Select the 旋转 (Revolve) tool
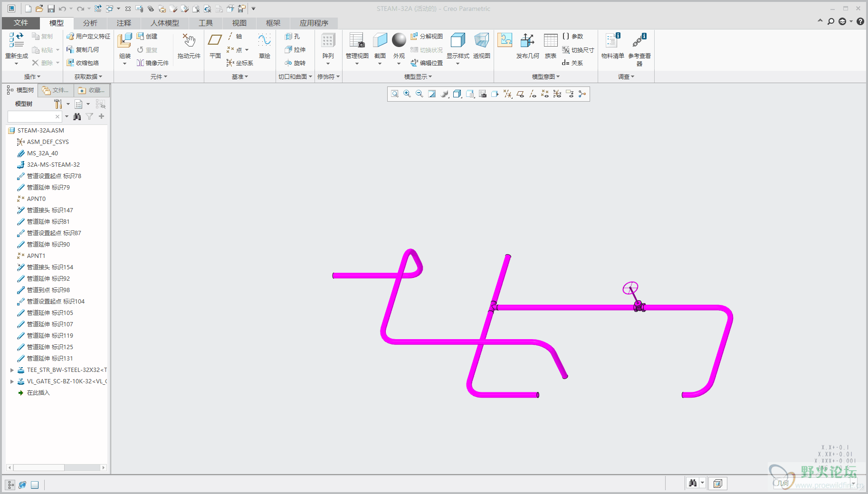Image resolution: width=868 pixels, height=494 pixels. tap(295, 63)
